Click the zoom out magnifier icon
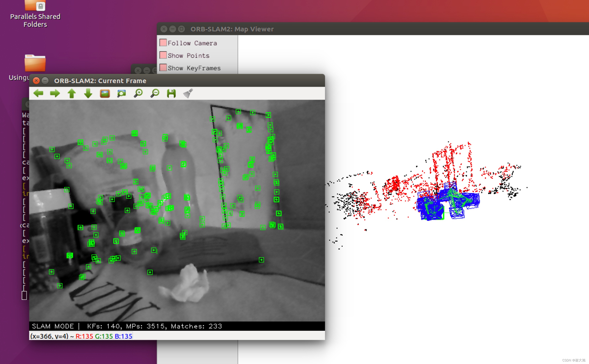This screenshot has width=589, height=364. (155, 93)
